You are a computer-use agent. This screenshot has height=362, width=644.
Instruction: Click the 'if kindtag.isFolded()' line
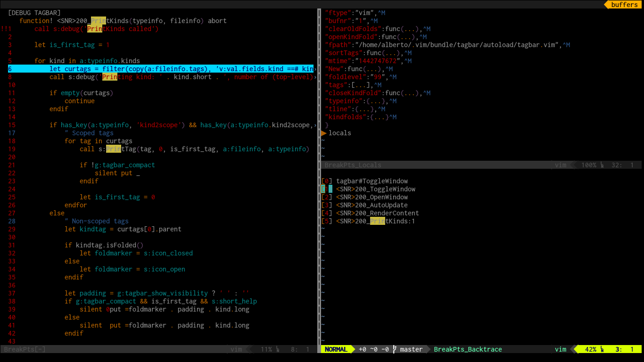(104, 245)
